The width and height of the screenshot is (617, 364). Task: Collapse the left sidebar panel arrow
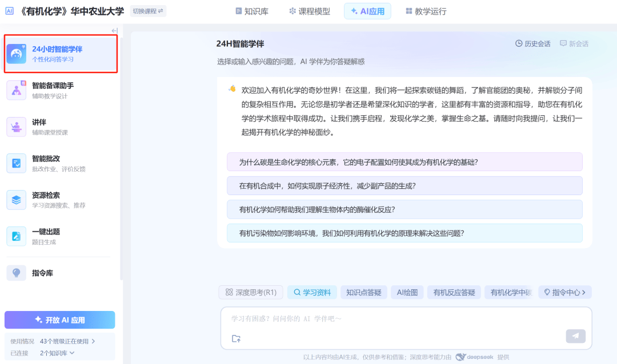tap(114, 31)
